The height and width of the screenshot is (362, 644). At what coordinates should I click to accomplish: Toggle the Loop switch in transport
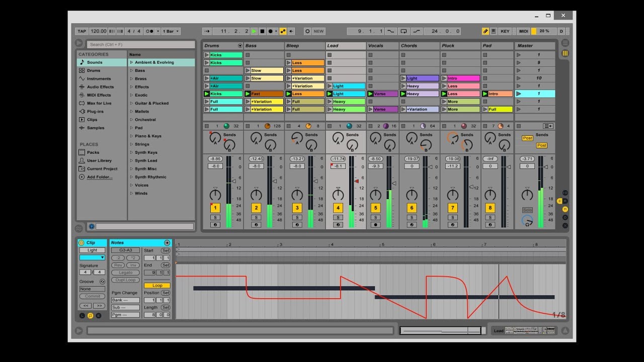click(404, 31)
